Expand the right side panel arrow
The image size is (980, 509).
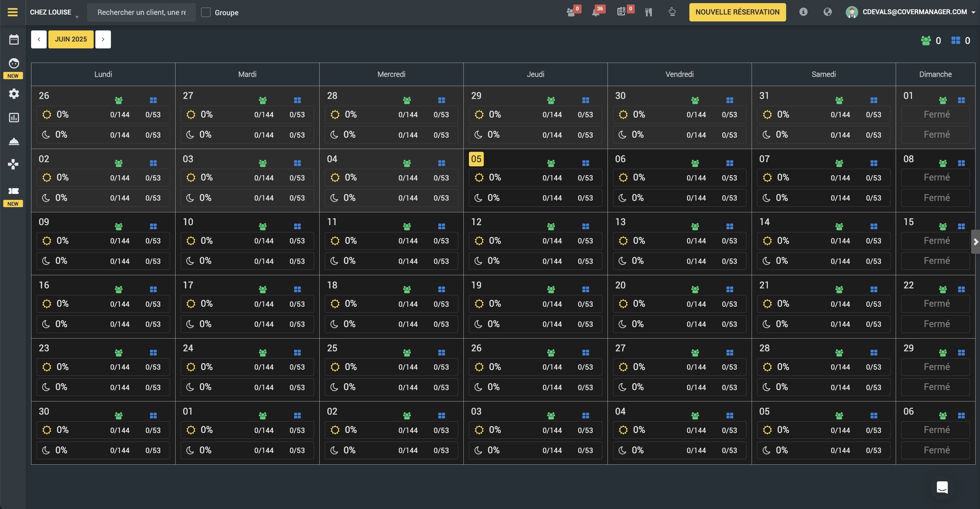pos(976,242)
